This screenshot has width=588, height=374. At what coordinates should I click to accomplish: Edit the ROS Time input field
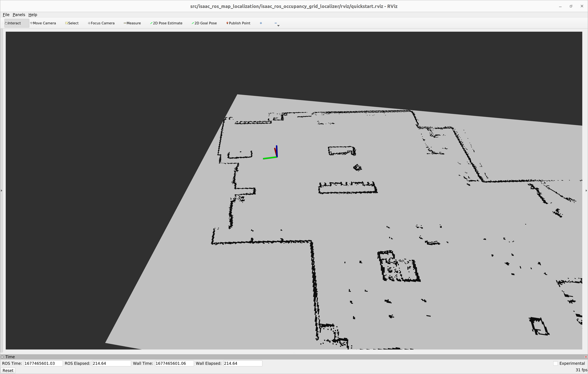(43, 363)
